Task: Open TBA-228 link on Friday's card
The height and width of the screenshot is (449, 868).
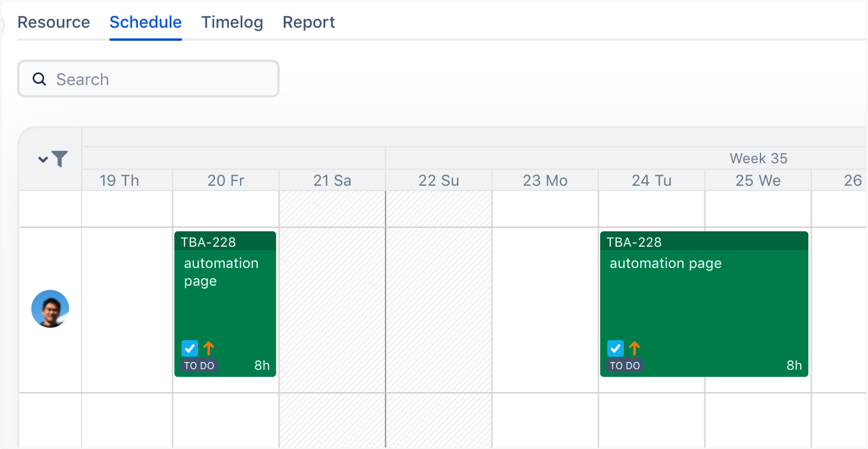Action: click(208, 242)
